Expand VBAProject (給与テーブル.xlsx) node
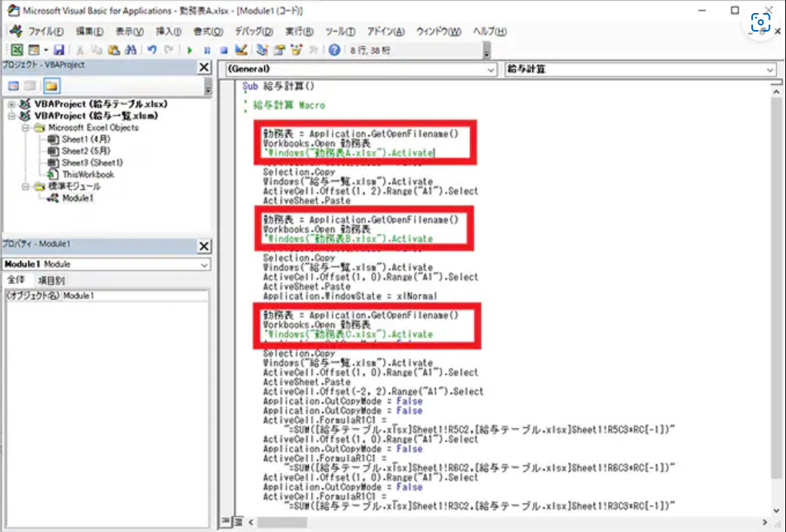786x532 pixels. 12,104
